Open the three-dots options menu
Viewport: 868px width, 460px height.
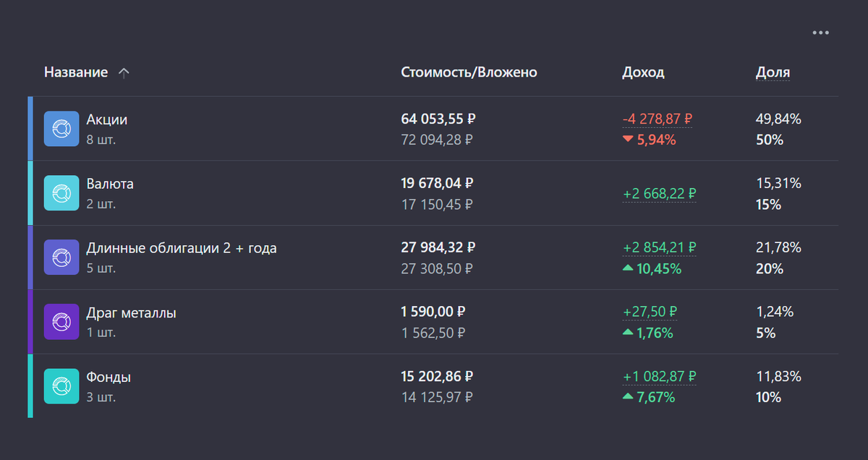coord(820,33)
